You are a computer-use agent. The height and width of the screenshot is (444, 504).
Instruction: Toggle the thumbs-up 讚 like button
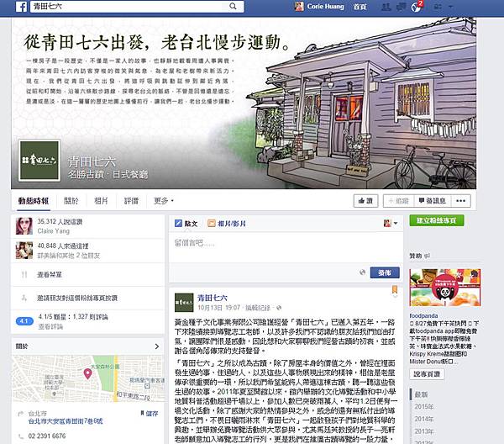365,201
